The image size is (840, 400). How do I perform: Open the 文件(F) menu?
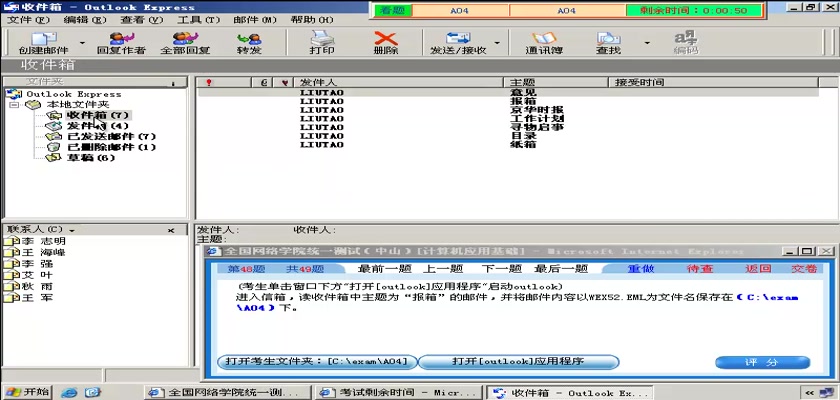(28, 20)
